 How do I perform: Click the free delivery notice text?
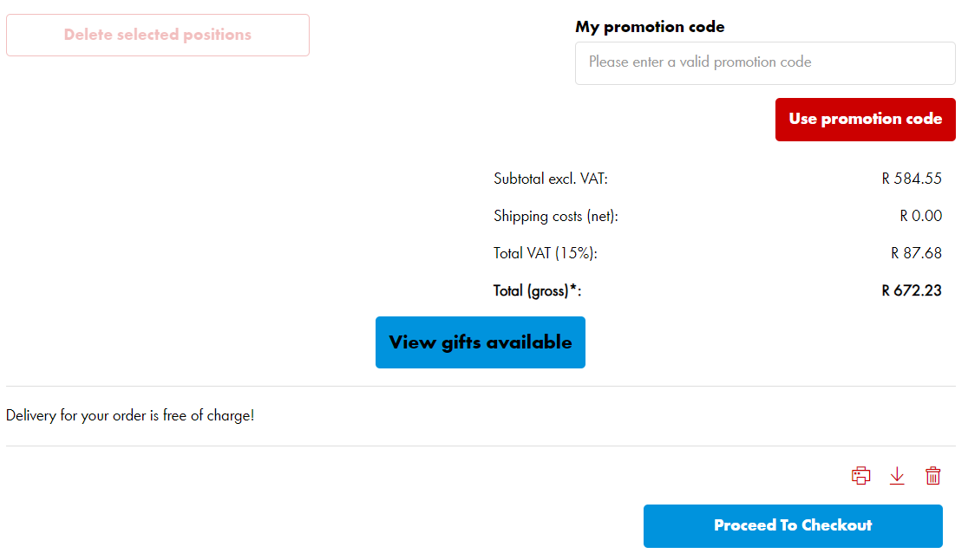130,416
